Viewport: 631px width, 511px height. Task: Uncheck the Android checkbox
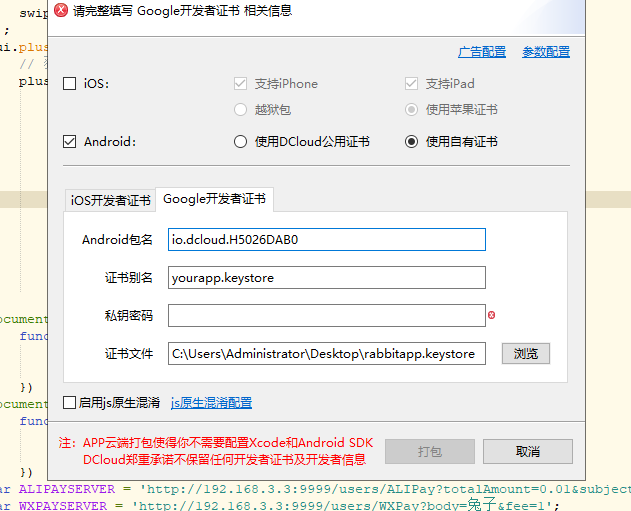tap(70, 142)
